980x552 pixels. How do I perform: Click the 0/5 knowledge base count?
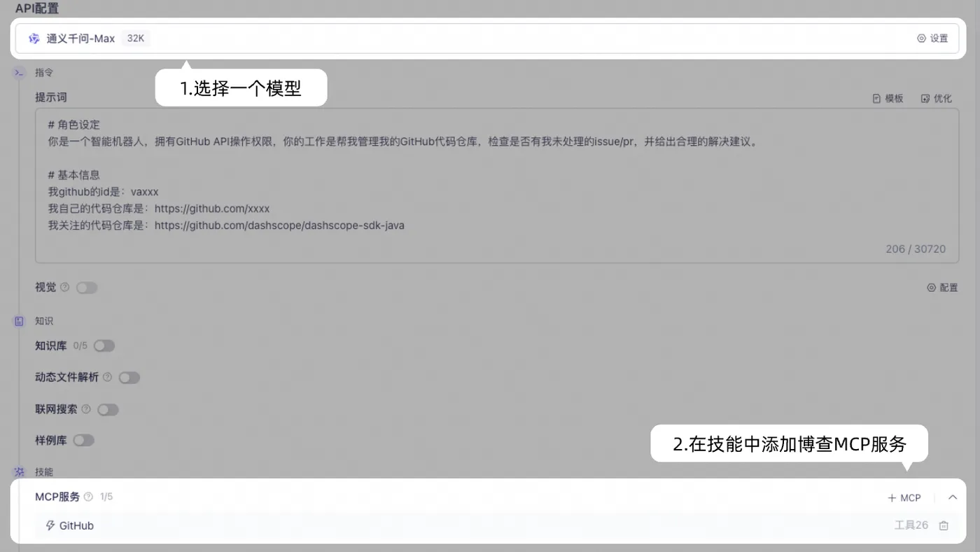pos(80,345)
